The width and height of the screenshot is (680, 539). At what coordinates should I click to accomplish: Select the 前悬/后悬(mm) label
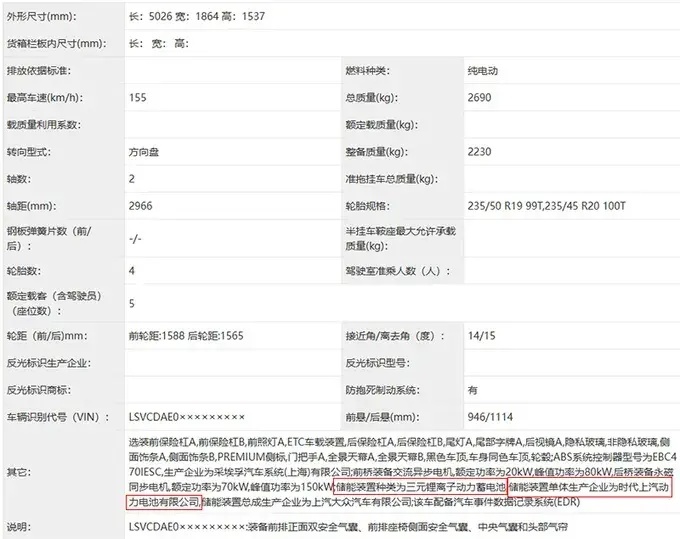pyautogui.click(x=382, y=417)
